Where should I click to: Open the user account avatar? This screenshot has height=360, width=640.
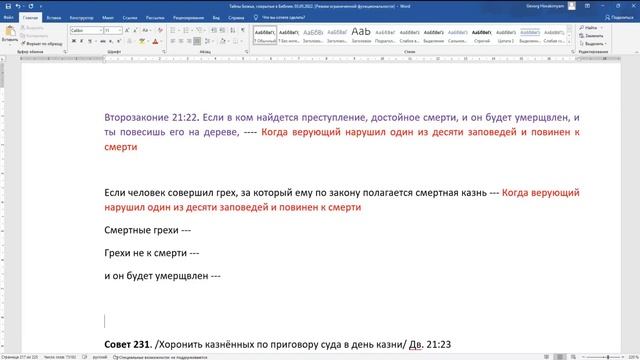pos(572,6)
